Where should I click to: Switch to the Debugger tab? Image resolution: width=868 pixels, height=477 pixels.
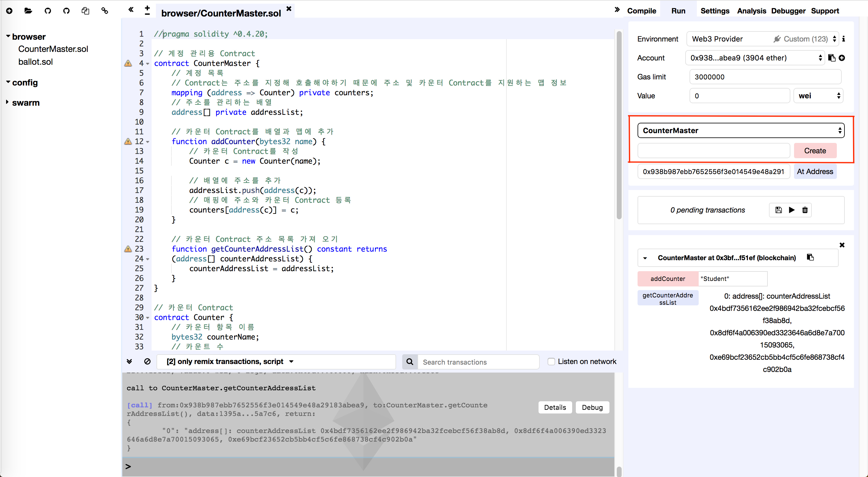tap(789, 10)
